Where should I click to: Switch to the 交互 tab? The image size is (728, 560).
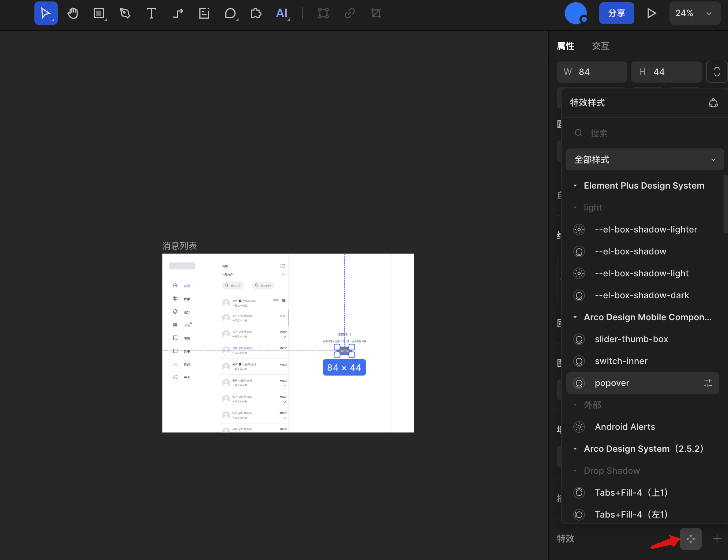click(601, 46)
